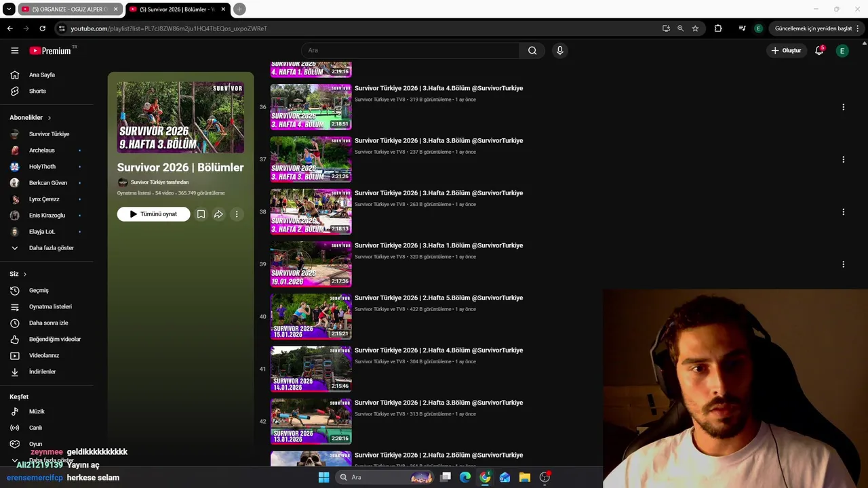Open Berkcan Güven subscription channel

click(x=47, y=183)
